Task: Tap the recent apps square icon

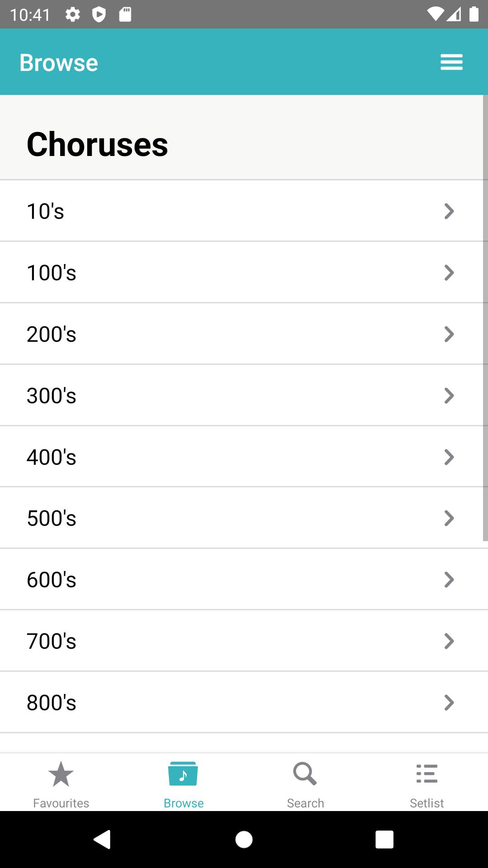Action: [385, 840]
